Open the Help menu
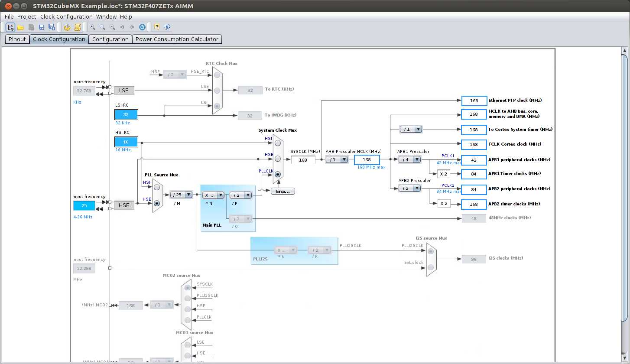 [126, 16]
